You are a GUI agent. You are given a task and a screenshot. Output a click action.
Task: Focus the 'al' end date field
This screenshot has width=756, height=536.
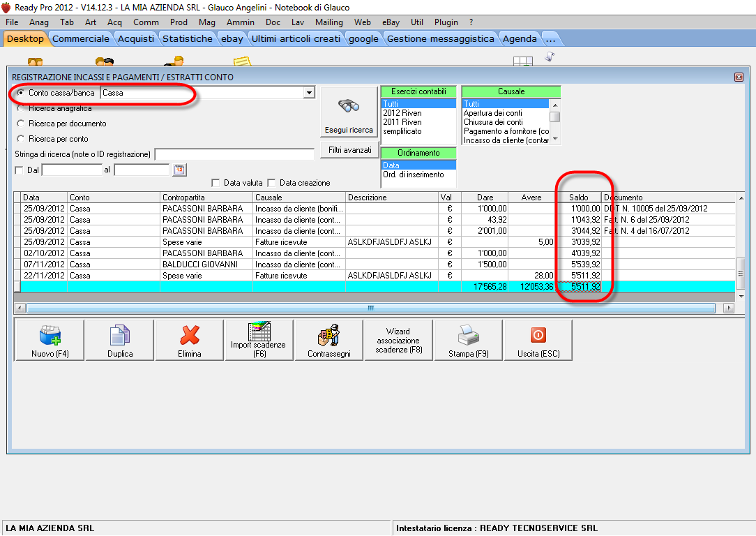click(x=142, y=170)
